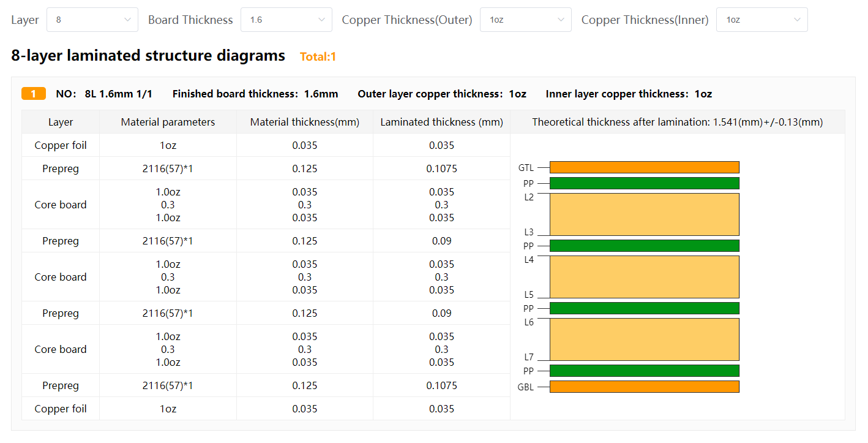
Task: Click the Material thickness(mm) column header
Action: (x=304, y=122)
